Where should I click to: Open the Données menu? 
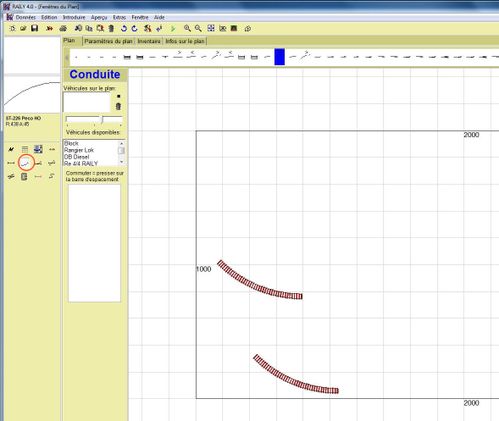(x=25, y=17)
